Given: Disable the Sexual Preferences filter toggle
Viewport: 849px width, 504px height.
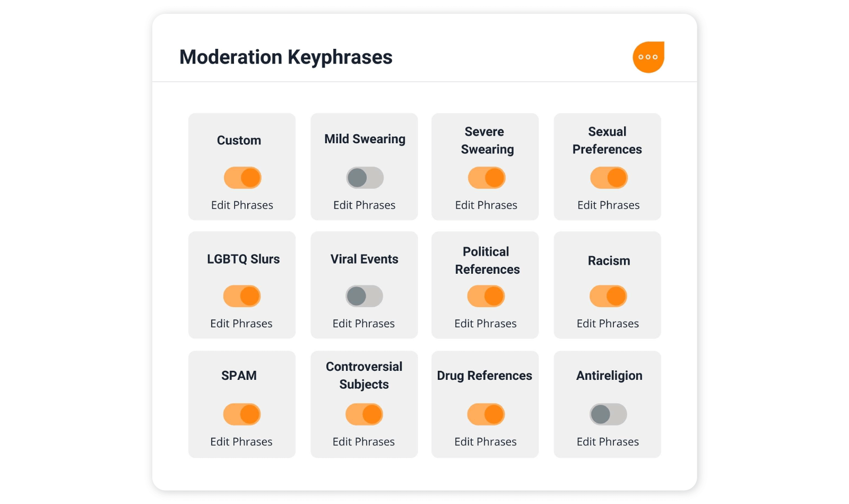Looking at the screenshot, I should (608, 178).
